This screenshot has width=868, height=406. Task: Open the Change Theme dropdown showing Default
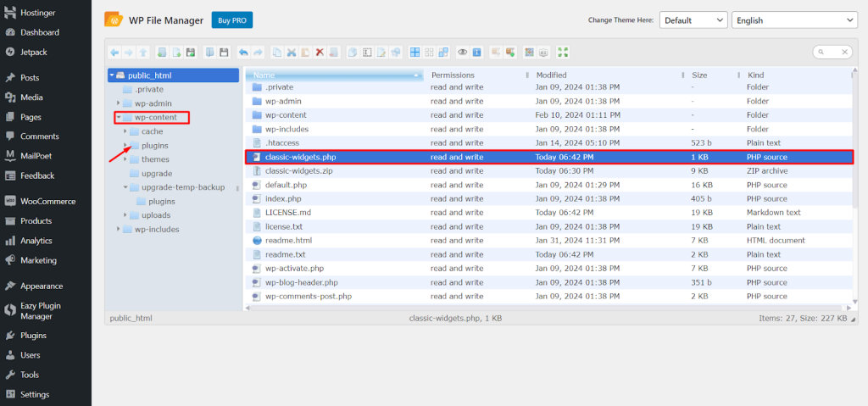693,20
